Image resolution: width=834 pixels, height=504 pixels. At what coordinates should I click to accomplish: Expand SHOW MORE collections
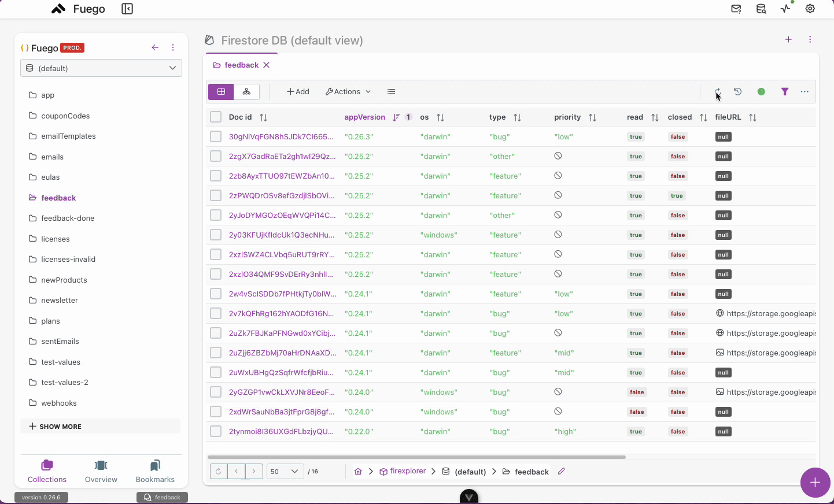coord(101,427)
